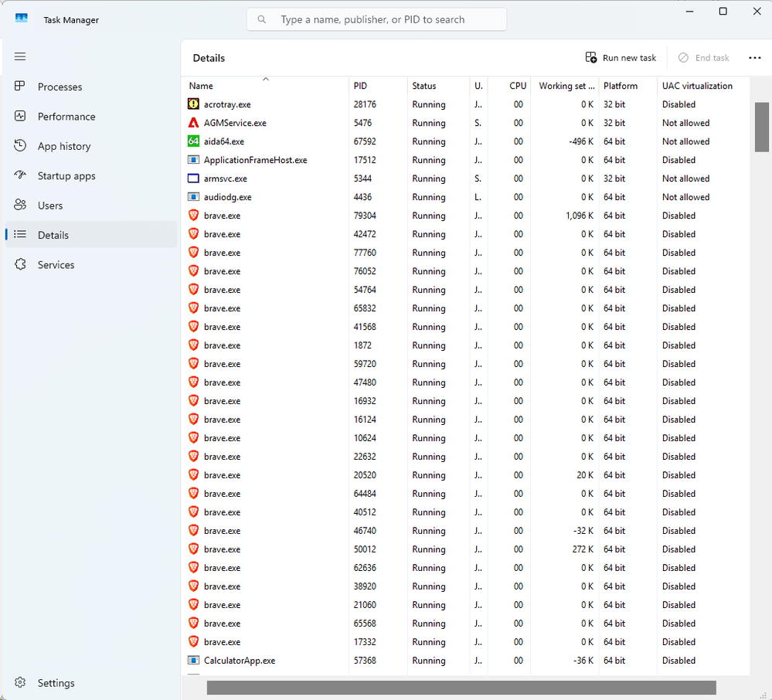Click the vertical scrollbar thumb
Viewport: 772px width, 700px height.
pos(762,127)
